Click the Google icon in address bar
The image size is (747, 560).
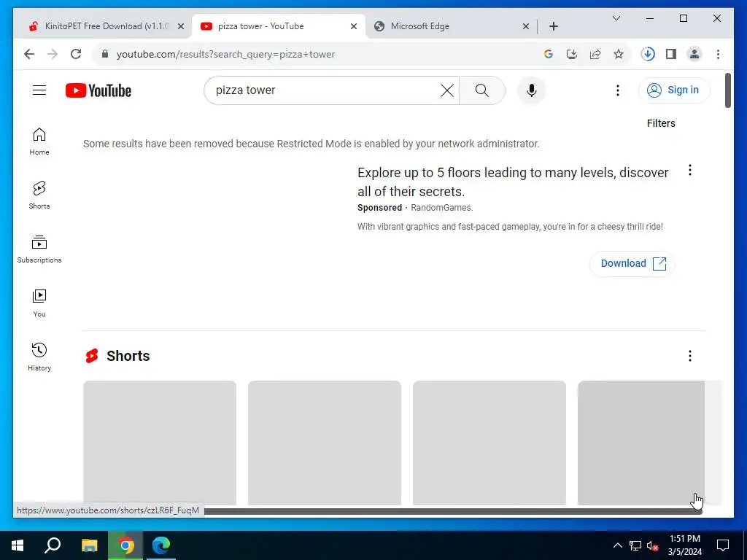549,54
